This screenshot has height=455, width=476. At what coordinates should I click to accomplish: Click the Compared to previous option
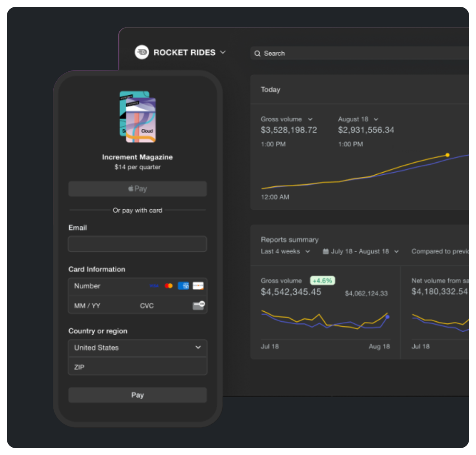(x=440, y=251)
